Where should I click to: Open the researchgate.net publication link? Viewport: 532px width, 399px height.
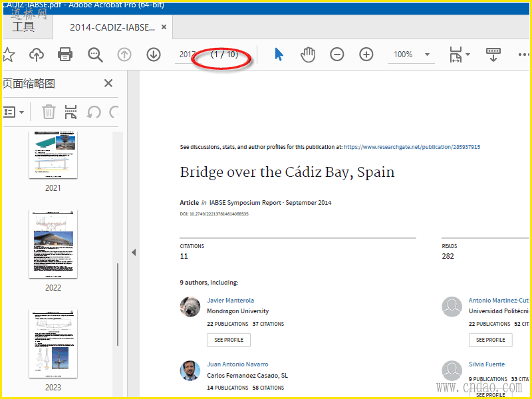[x=412, y=147]
